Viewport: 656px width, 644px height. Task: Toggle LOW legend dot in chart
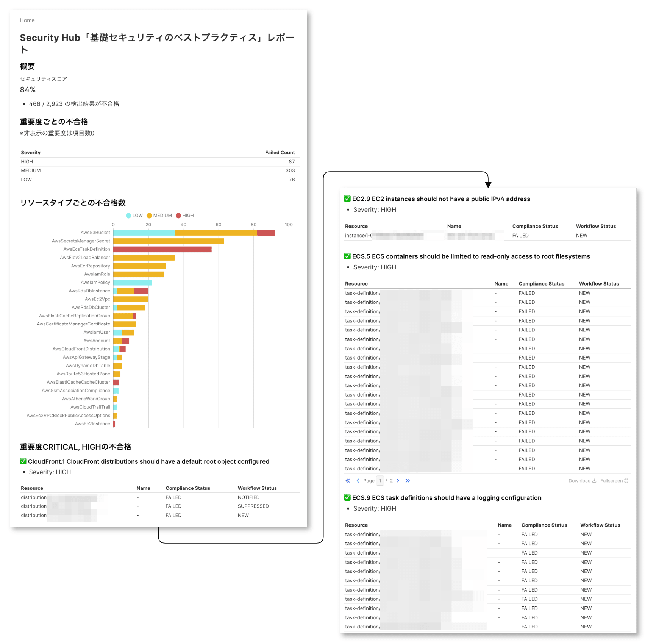point(128,216)
